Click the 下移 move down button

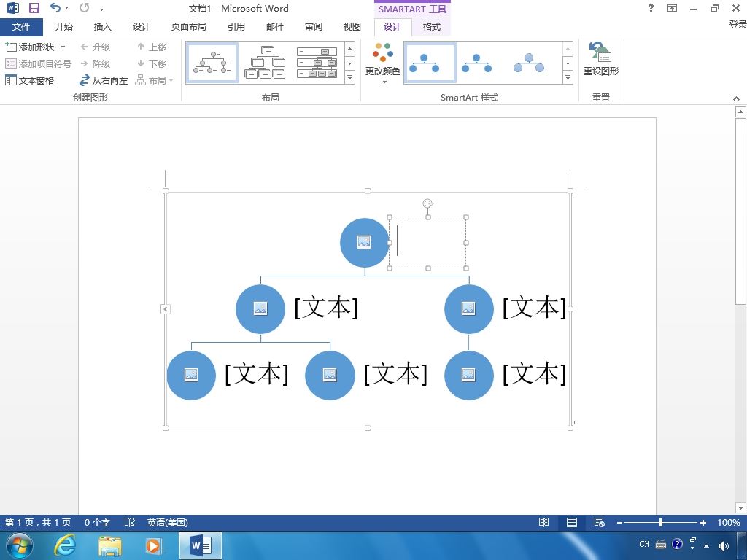[152, 64]
